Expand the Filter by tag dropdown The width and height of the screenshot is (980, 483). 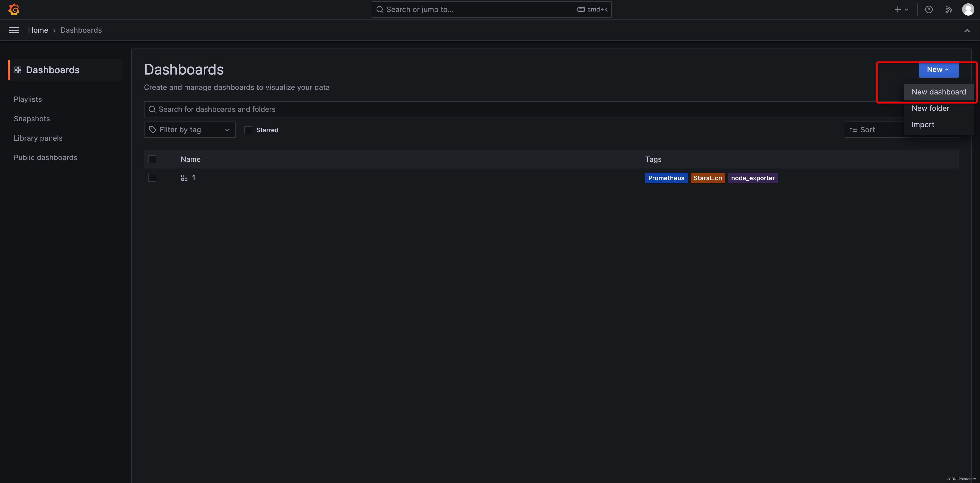[189, 130]
